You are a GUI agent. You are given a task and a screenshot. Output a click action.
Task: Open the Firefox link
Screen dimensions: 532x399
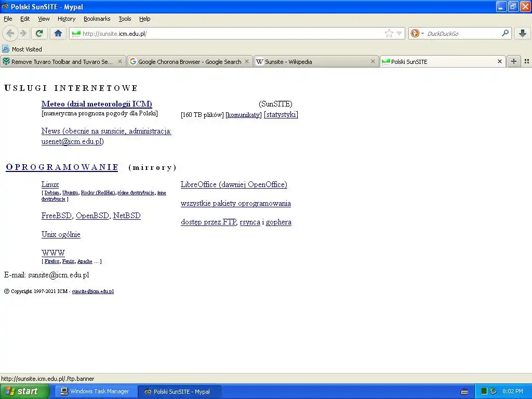coord(51,261)
